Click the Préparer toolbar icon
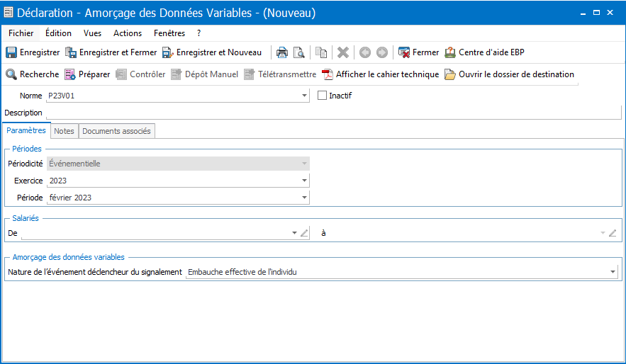The height and width of the screenshot is (364, 626). click(70, 74)
